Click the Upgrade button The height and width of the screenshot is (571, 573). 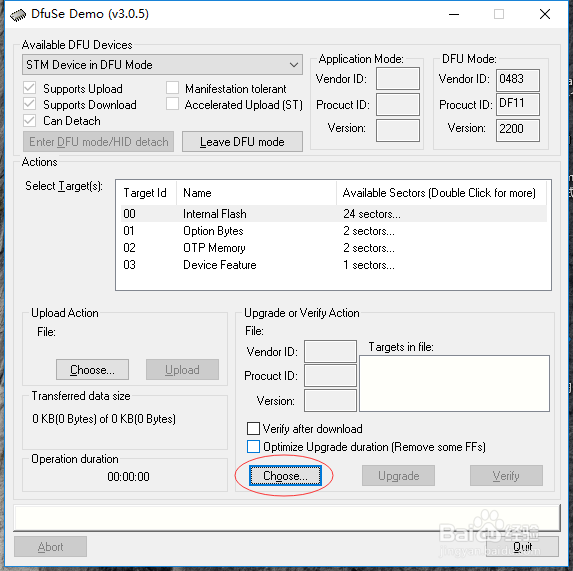point(398,476)
